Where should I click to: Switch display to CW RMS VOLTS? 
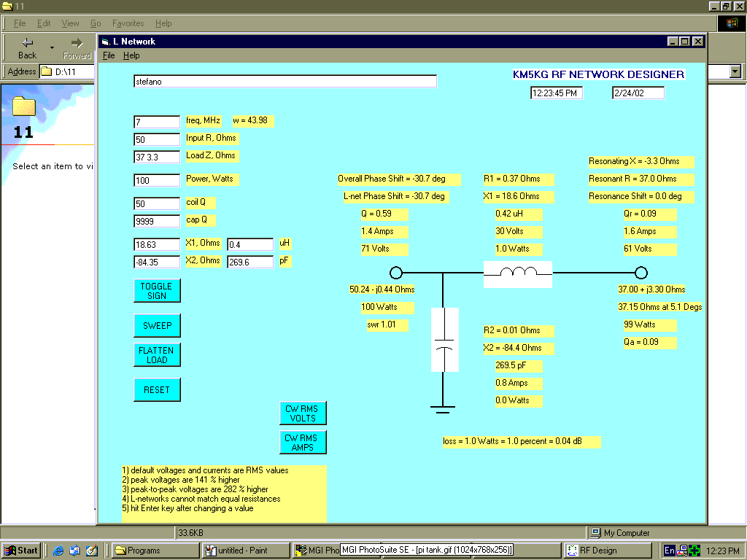[x=303, y=413]
